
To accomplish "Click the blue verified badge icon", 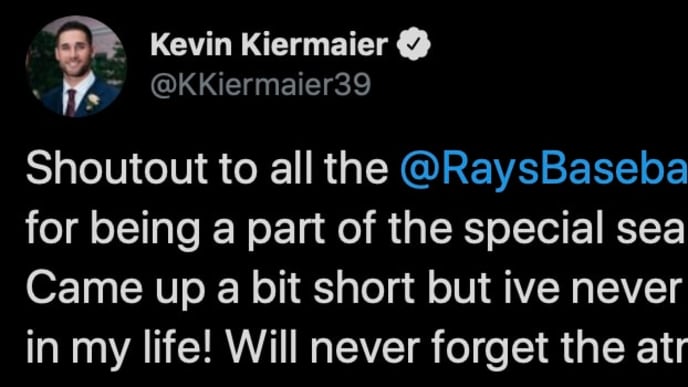I will (x=413, y=43).
